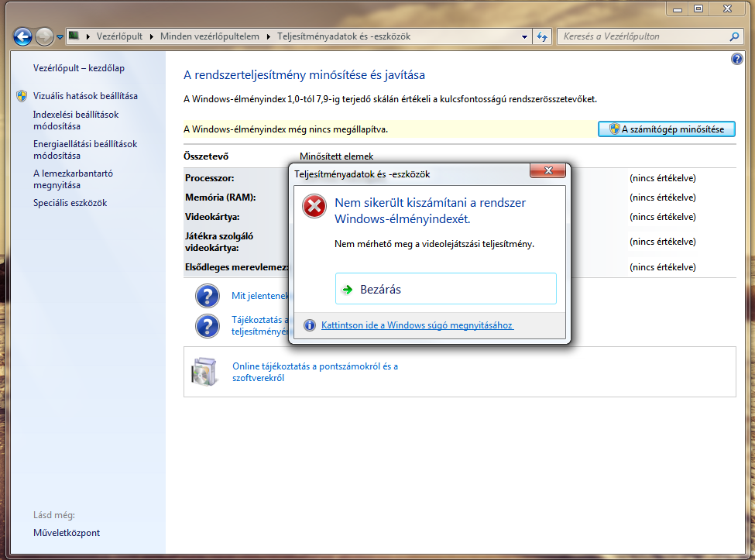The height and width of the screenshot is (560, 755).
Task: Close the error dialog with X
Action: pos(548,170)
